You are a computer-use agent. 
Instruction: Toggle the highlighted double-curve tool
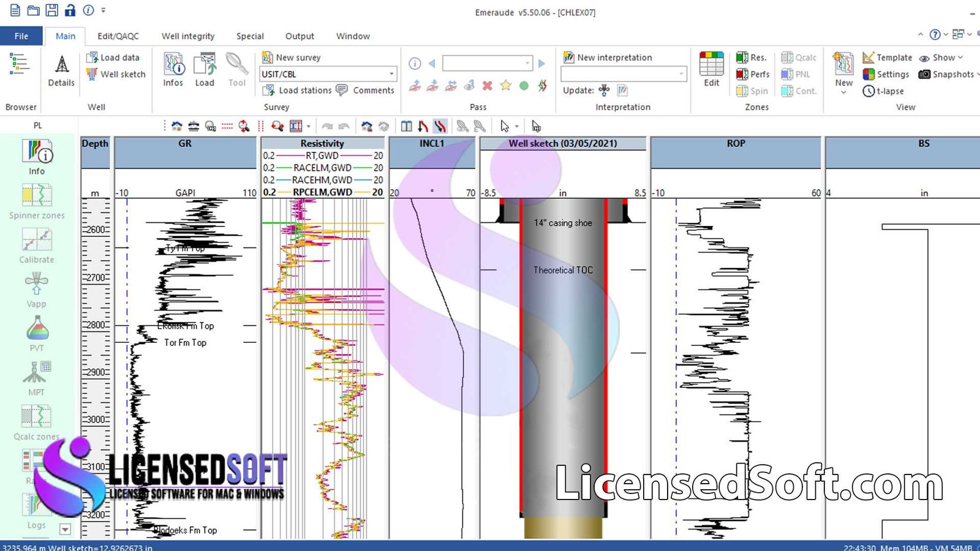[440, 126]
